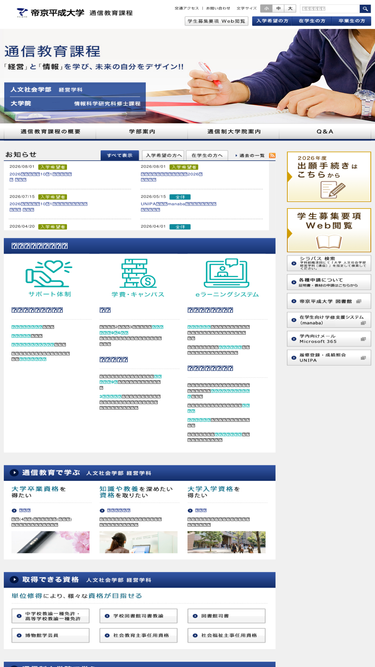
Task: Open the 学部案内 menu
Action: [142, 132]
